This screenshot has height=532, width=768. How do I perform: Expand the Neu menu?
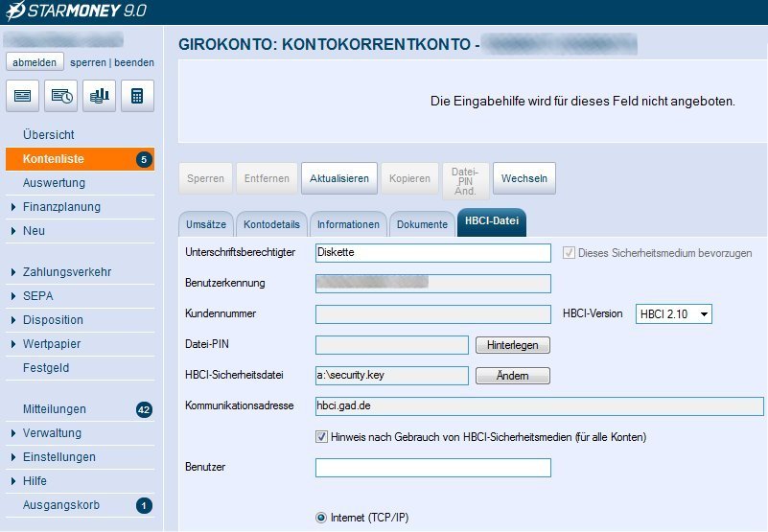coord(13,231)
